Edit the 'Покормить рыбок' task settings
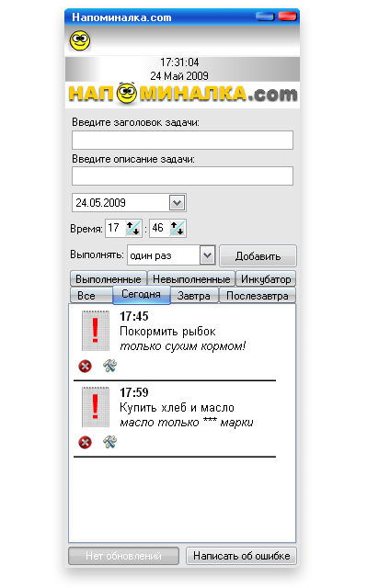 point(110,366)
